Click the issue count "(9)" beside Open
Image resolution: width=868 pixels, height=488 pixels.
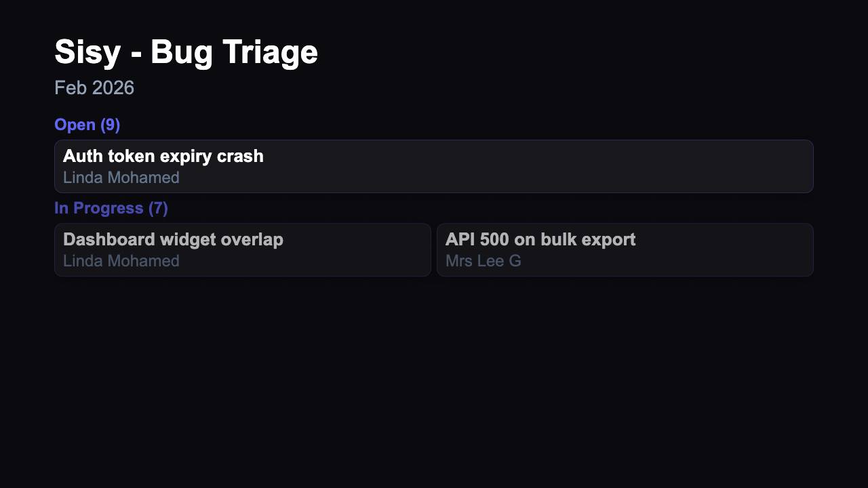[x=109, y=125]
